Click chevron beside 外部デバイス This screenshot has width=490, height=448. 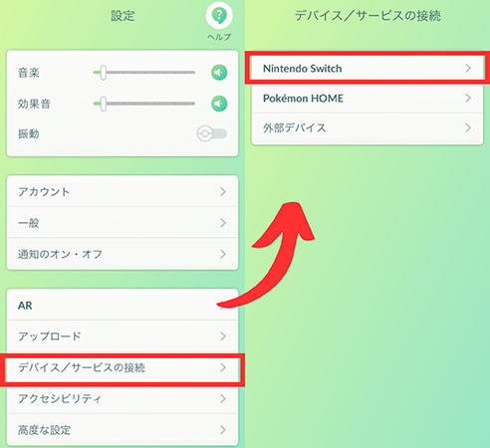(x=468, y=127)
